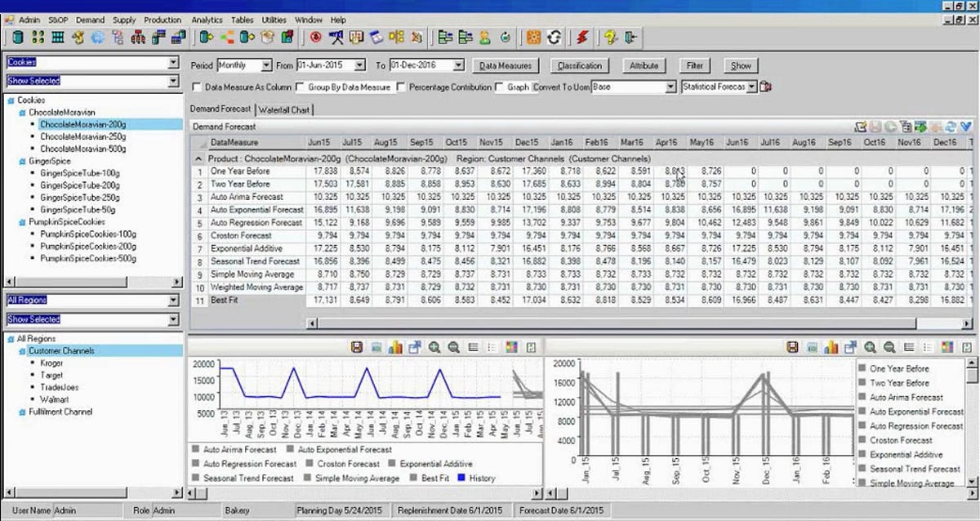Collapse the GingerSpice tree node
Viewport: 980px width, 521px height.
click(22, 162)
